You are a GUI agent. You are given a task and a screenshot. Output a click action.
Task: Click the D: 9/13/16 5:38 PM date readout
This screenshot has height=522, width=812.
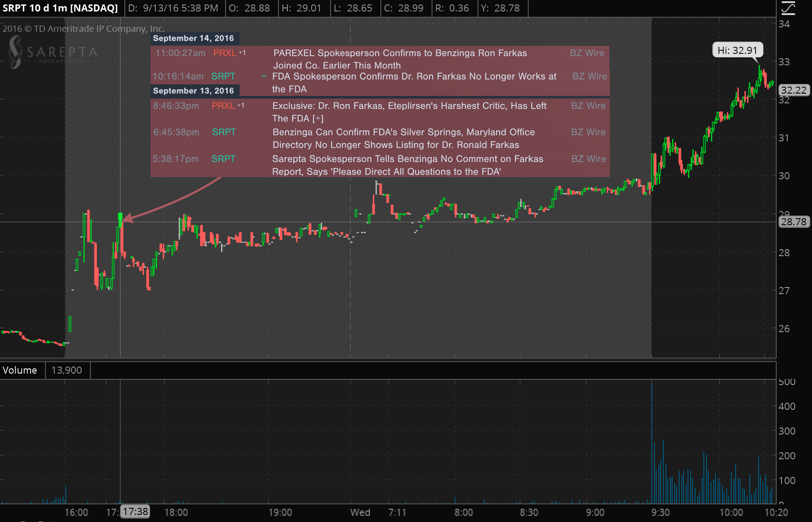click(x=173, y=8)
